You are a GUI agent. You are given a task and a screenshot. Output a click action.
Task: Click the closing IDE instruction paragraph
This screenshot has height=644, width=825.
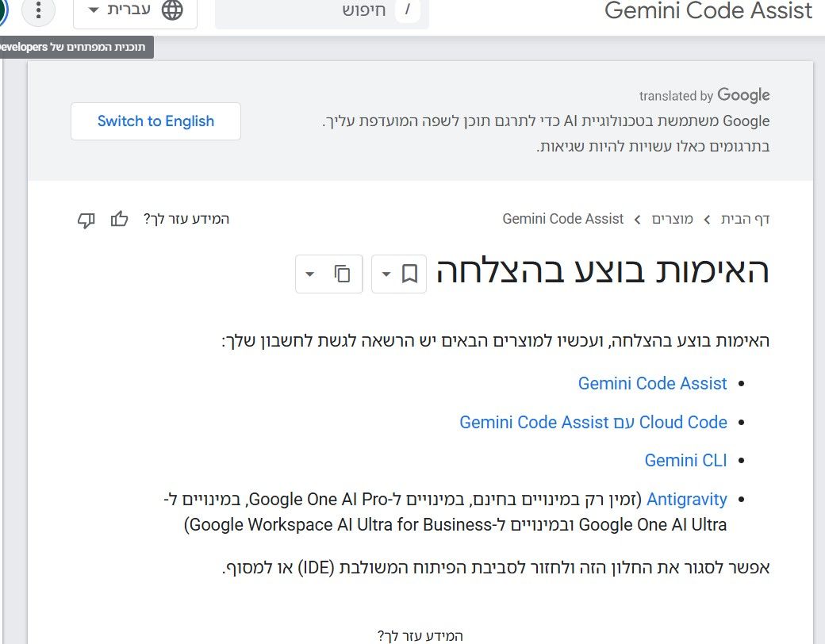[496, 568]
